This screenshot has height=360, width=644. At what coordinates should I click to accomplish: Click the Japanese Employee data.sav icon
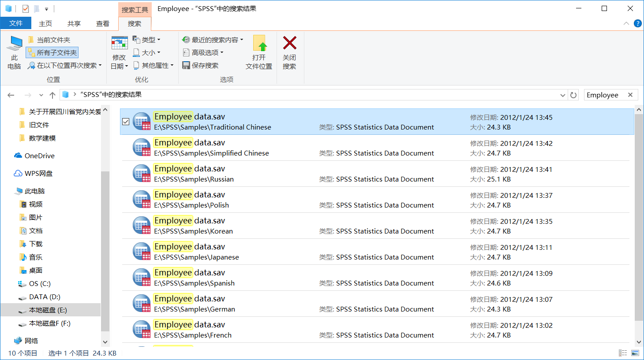pyautogui.click(x=142, y=252)
